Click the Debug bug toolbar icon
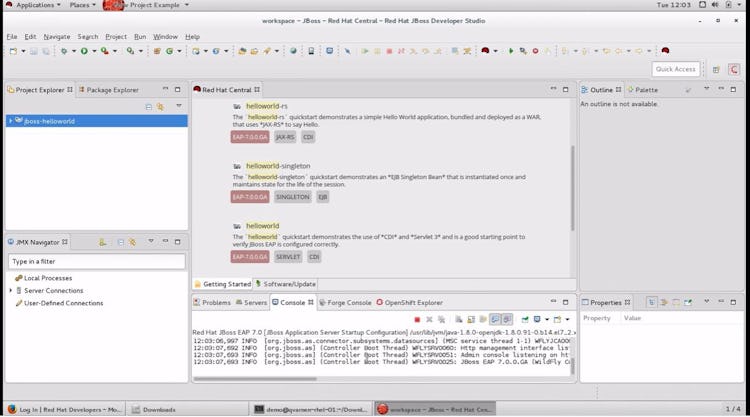Image resolution: width=750 pixels, height=417 pixels. [64, 51]
